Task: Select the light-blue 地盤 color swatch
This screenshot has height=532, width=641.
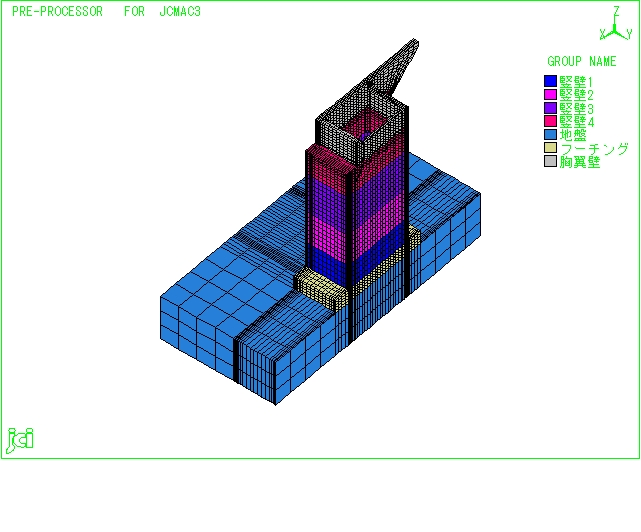Action: coord(550,135)
